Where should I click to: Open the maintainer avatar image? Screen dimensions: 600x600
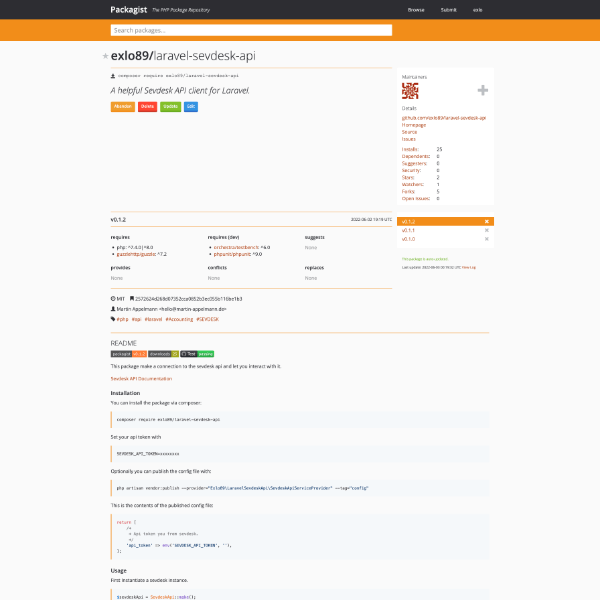[x=410, y=91]
